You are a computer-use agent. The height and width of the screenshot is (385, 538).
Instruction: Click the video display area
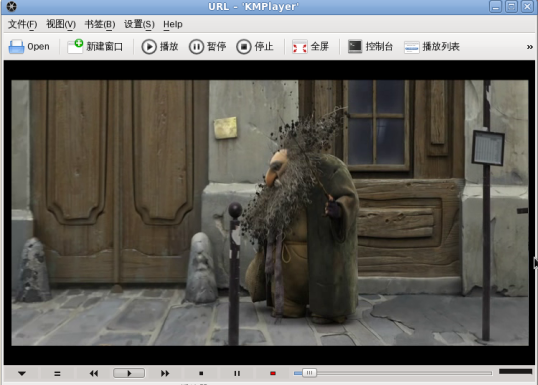click(x=270, y=213)
